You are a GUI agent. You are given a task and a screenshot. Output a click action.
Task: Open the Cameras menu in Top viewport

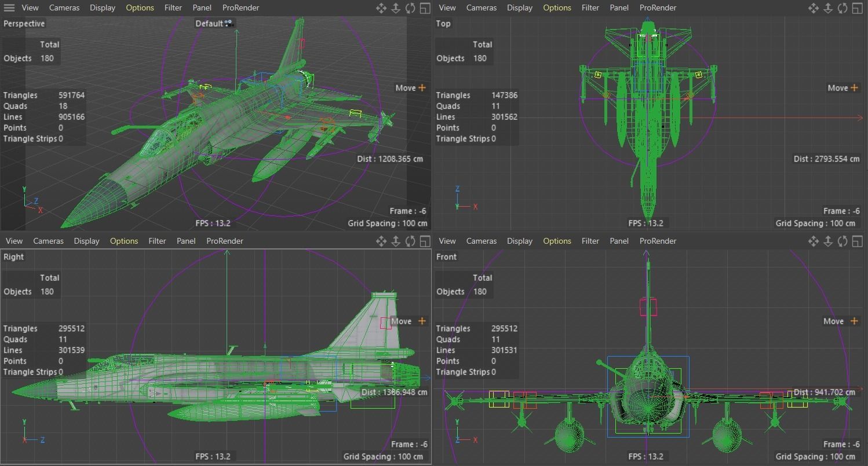click(483, 8)
